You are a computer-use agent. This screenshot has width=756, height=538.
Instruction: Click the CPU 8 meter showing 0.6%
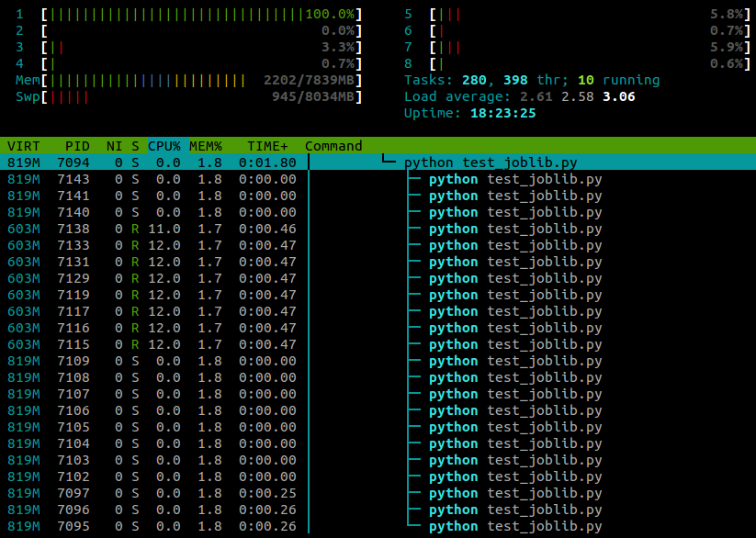(590, 63)
